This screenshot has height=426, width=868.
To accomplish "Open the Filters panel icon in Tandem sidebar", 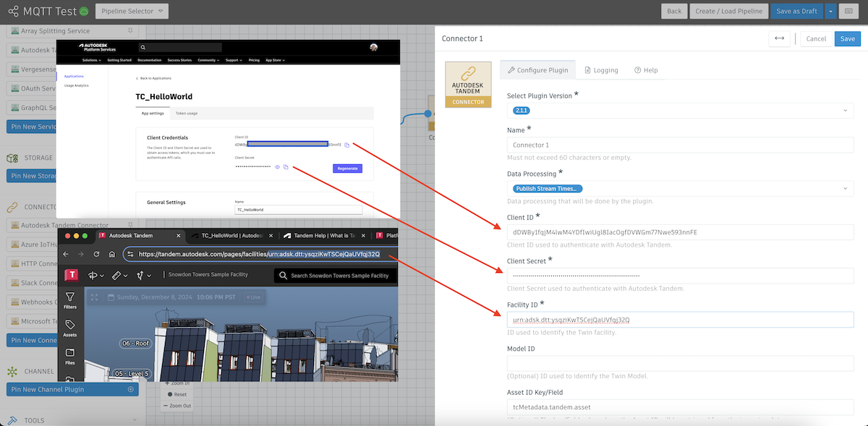I will coord(70,300).
